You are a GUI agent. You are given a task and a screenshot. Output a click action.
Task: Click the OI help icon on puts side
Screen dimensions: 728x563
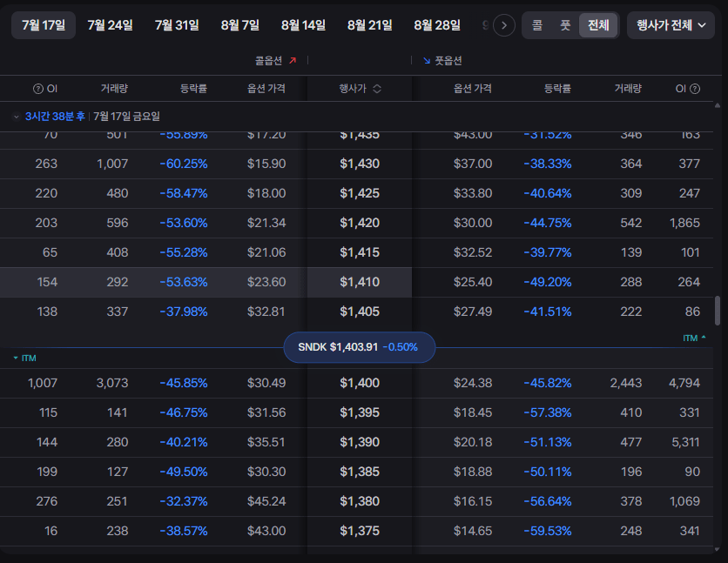point(695,89)
